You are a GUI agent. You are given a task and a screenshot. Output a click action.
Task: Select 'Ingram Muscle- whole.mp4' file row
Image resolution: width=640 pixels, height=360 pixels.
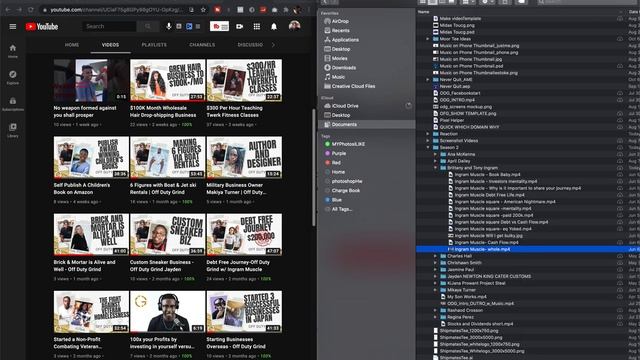click(x=528, y=249)
